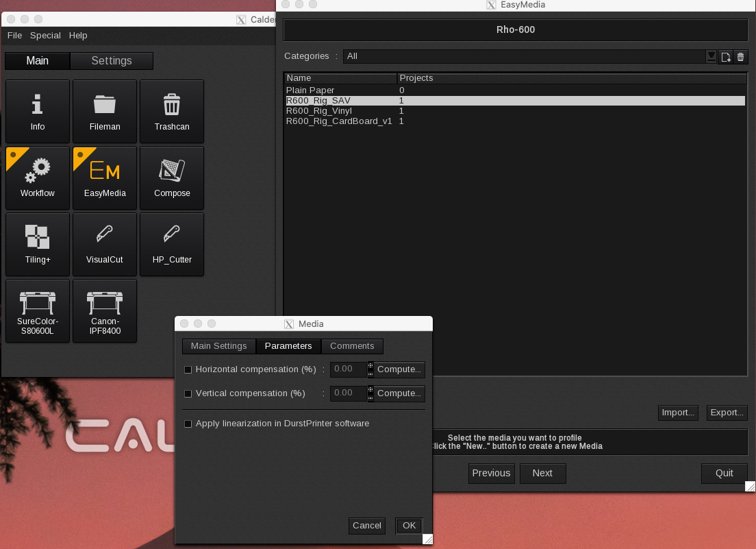The width and height of the screenshot is (756, 549).
Task: Click the delete media trash icon
Action: click(x=740, y=57)
